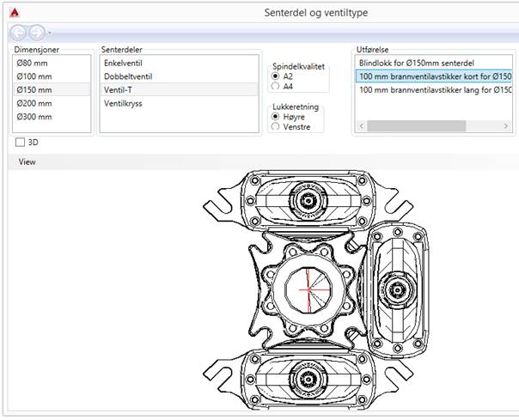The height and width of the screenshot is (420, 519).
Task: Click the Utførelse scroll left arrow
Action: tap(362, 126)
